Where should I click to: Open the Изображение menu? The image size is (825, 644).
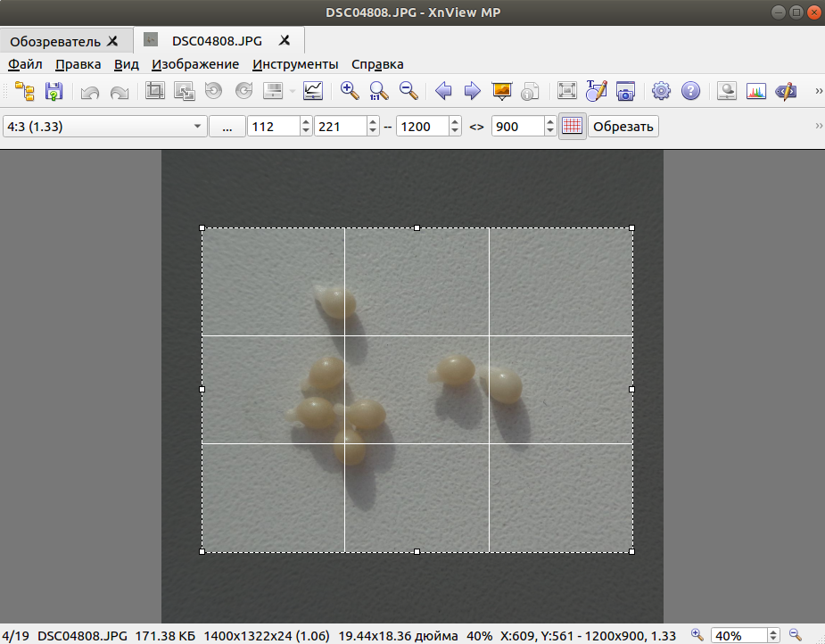pos(195,64)
